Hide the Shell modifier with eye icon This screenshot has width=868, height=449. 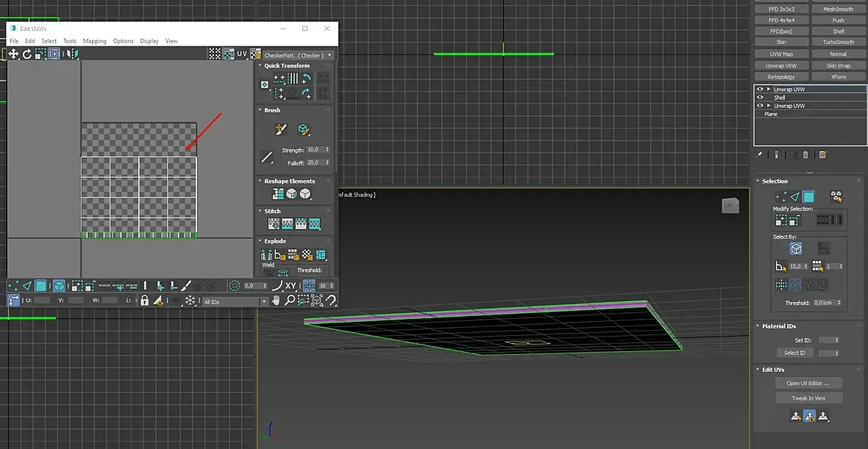tap(760, 98)
